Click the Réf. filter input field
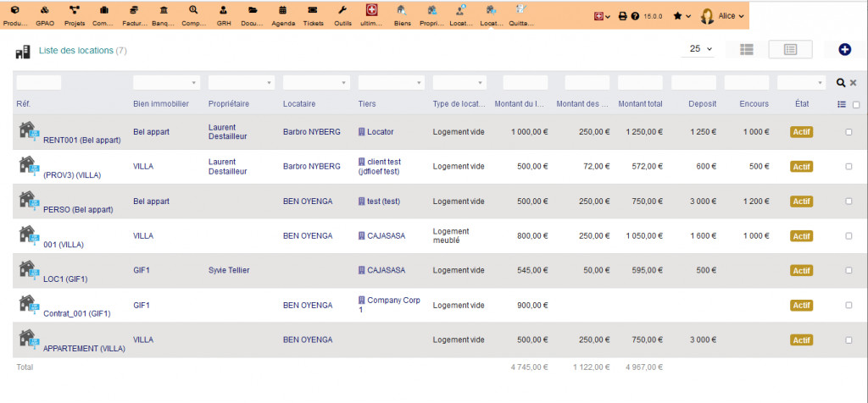The width and height of the screenshot is (868, 403). pos(39,83)
